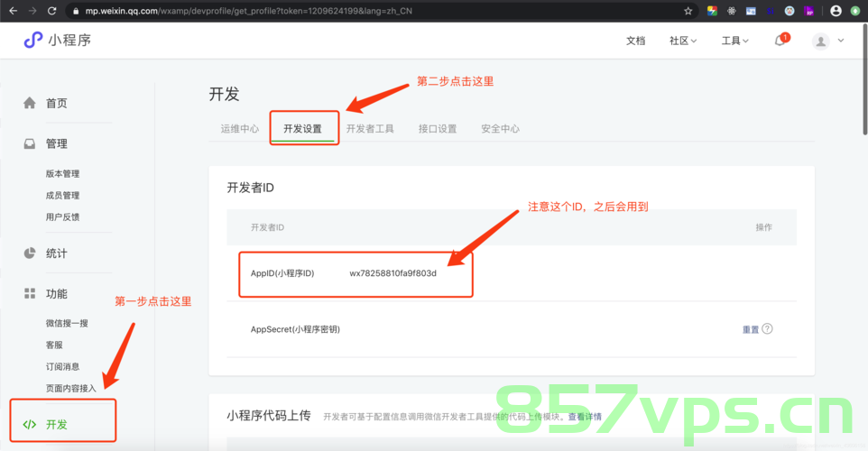Open 版本管理 in sidebar
Image resolution: width=868 pixels, height=451 pixels.
coord(62,174)
